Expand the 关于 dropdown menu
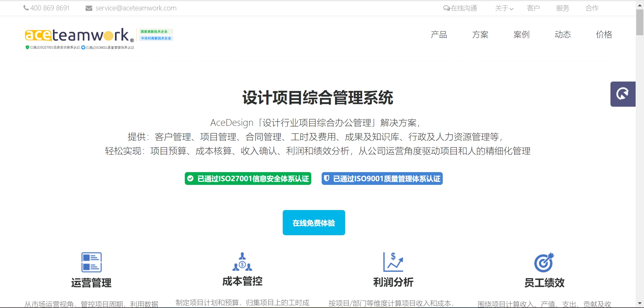 pyautogui.click(x=504, y=8)
